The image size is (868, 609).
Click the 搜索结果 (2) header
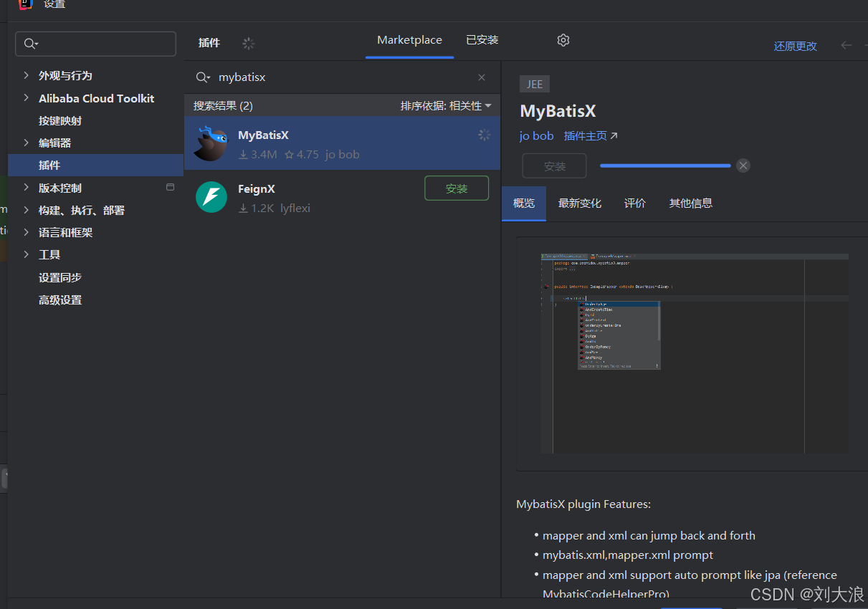coord(223,106)
